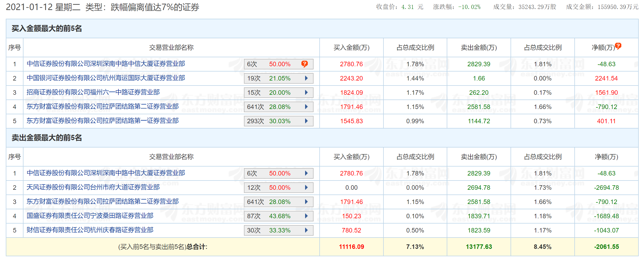
Task: Expand the 15次 20.00% arrow for 招商证券
Action: click(306, 92)
